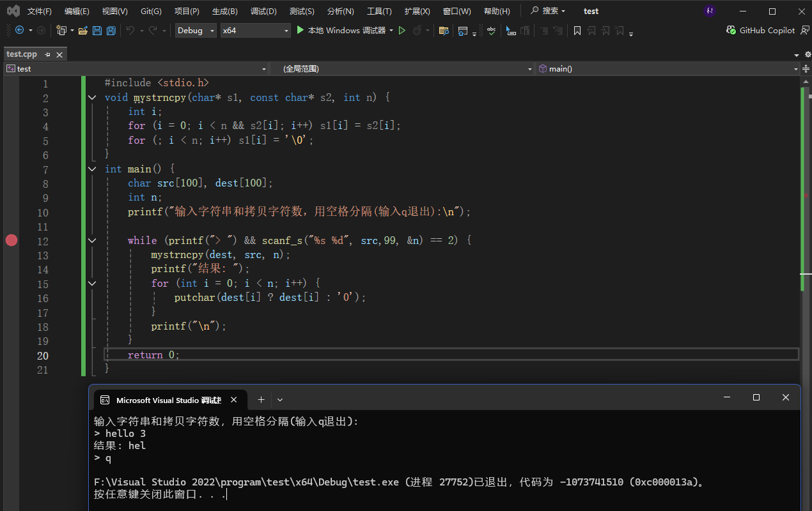Click line number 11 in the gutter
Viewport: 812px width, 511px height.
(42, 227)
